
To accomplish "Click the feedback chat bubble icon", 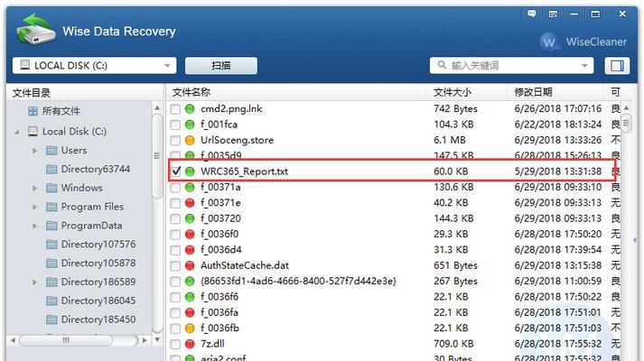I will pos(532,14).
